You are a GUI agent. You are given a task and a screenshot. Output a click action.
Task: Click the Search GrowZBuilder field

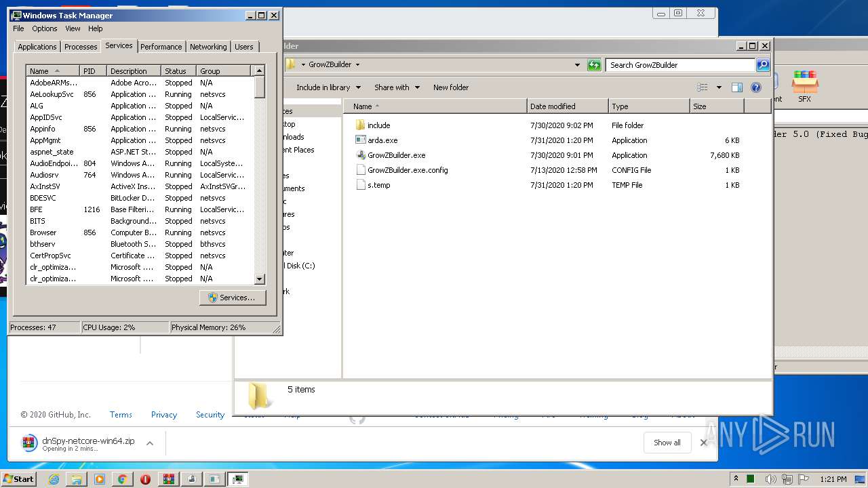680,65
